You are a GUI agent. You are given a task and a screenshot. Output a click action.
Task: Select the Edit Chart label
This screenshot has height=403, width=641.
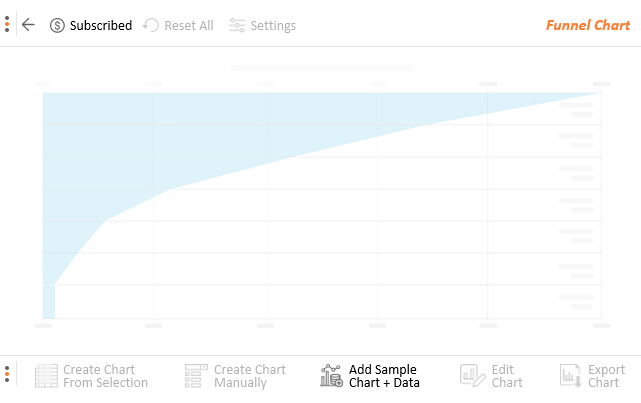click(507, 376)
